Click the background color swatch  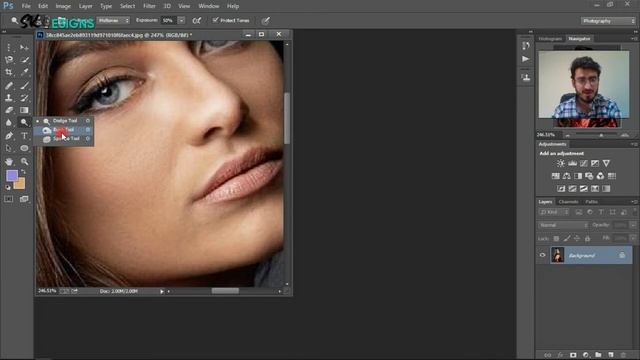pos(20,185)
